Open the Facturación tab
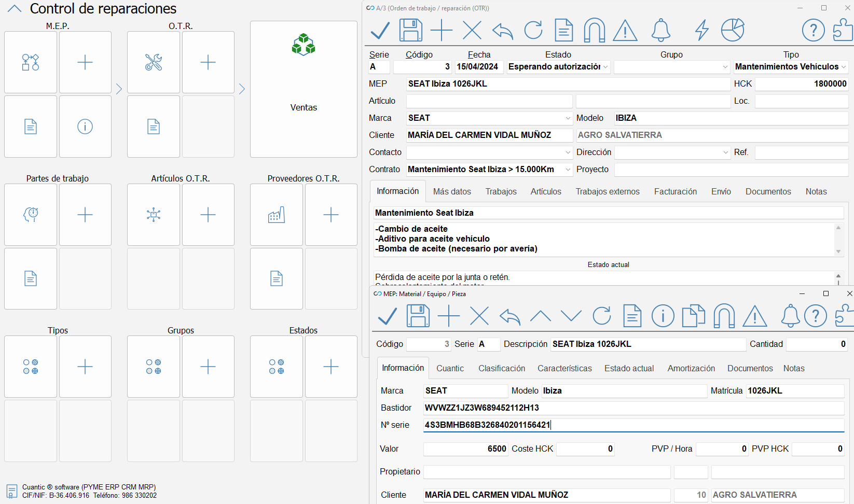The width and height of the screenshot is (854, 504). point(676,192)
